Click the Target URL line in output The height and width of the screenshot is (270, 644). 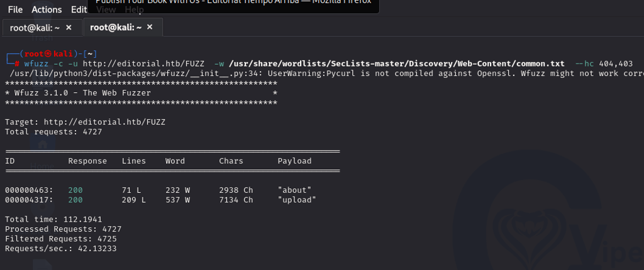tap(78, 122)
